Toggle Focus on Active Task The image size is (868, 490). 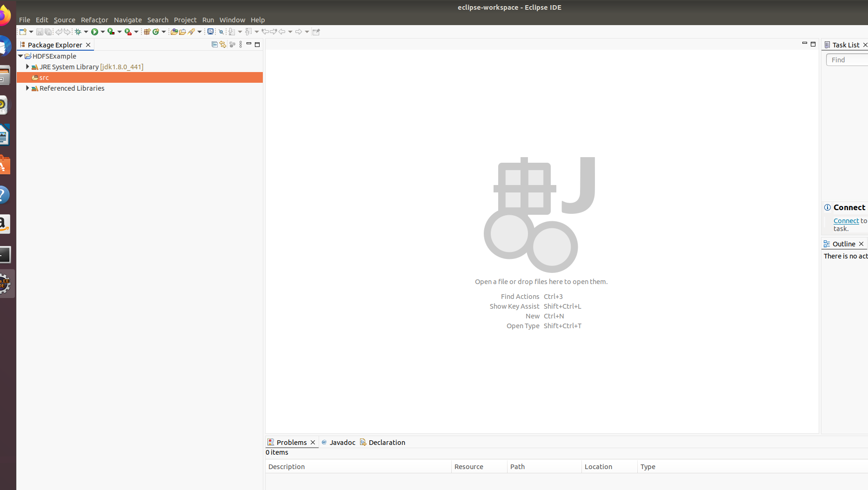(232, 45)
